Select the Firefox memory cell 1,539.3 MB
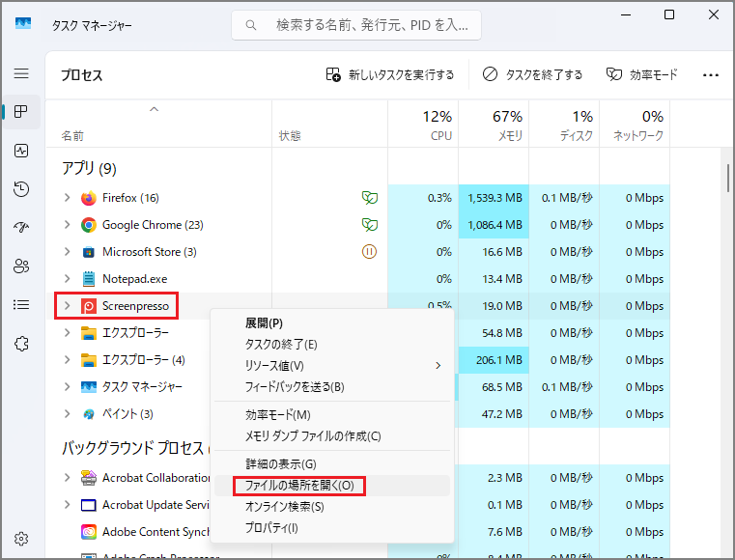Viewport: 735px width, 560px height. 494,198
